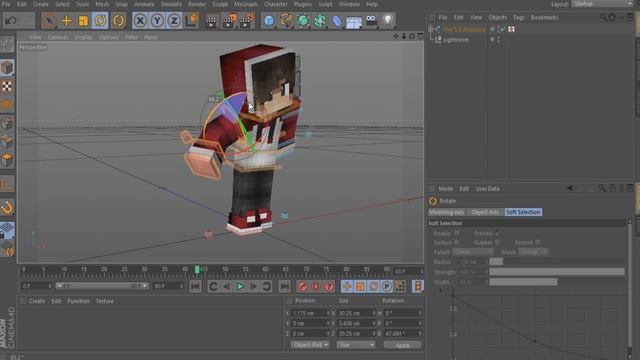
Task: Open the Function menu in Material Manager
Action: (x=78, y=301)
